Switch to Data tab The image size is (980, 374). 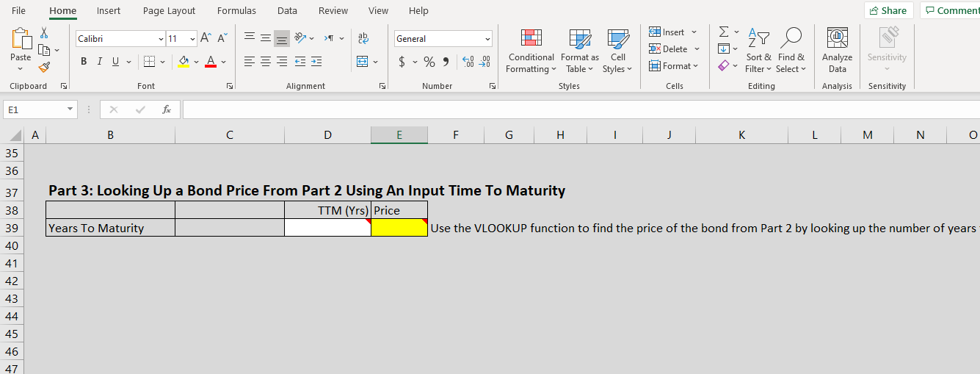pos(287,10)
